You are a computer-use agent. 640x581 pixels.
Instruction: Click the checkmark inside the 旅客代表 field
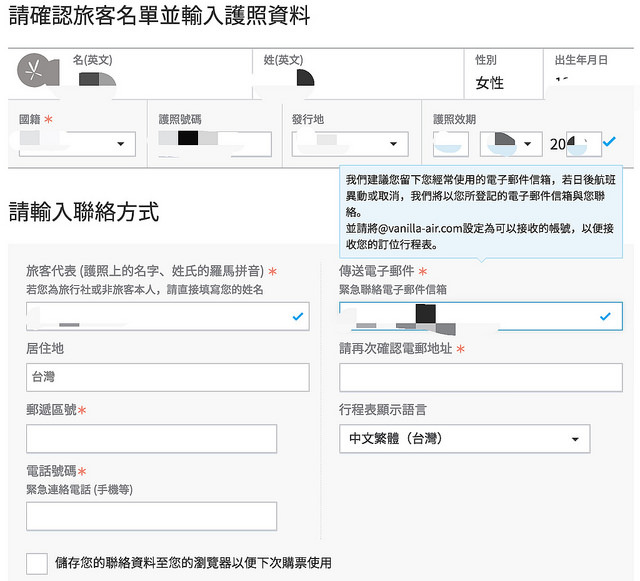(297, 317)
